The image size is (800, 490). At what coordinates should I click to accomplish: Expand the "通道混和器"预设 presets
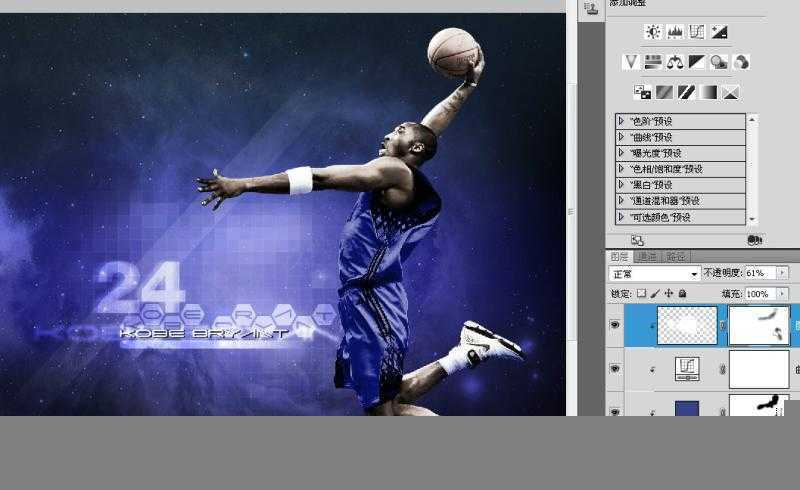pyautogui.click(x=621, y=201)
